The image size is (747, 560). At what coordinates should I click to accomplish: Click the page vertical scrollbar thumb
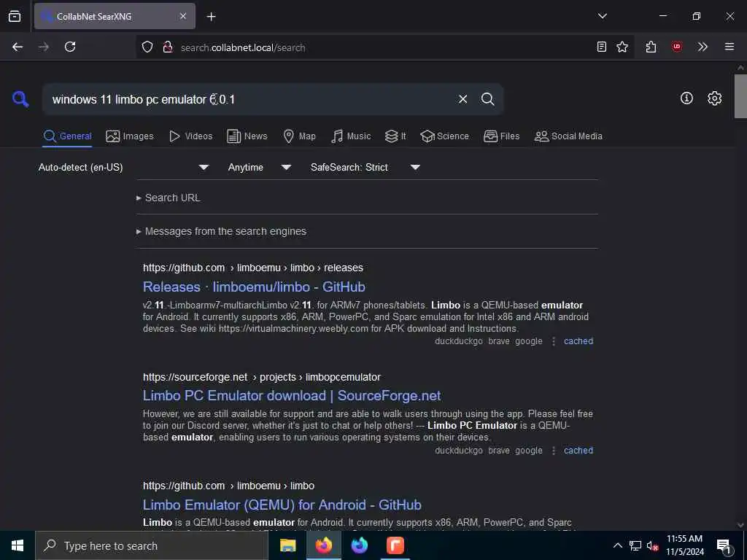click(740, 96)
